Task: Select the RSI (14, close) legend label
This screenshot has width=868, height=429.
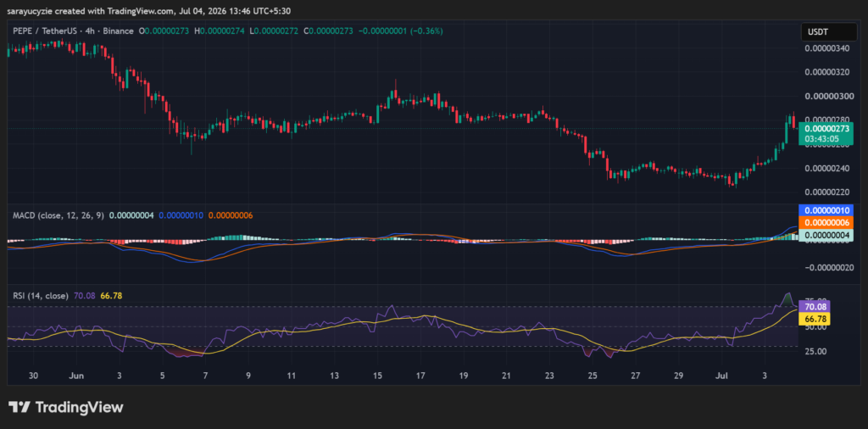Action: (x=41, y=296)
